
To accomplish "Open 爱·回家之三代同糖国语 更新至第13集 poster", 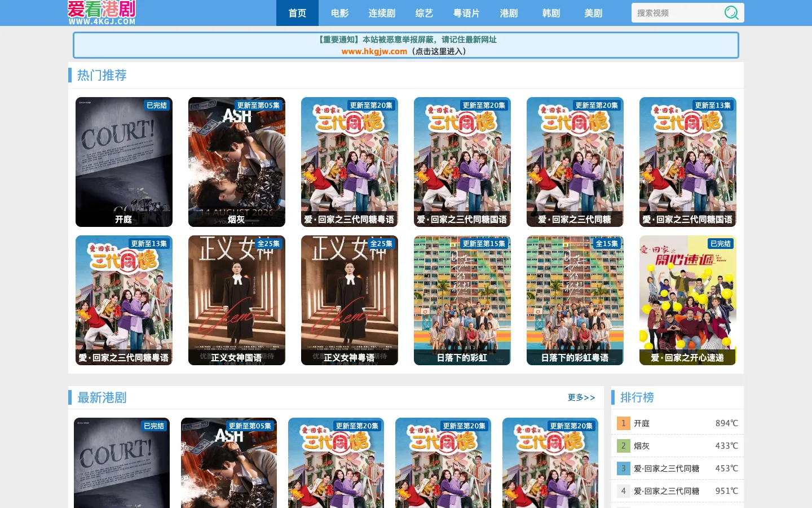I will coord(688,162).
